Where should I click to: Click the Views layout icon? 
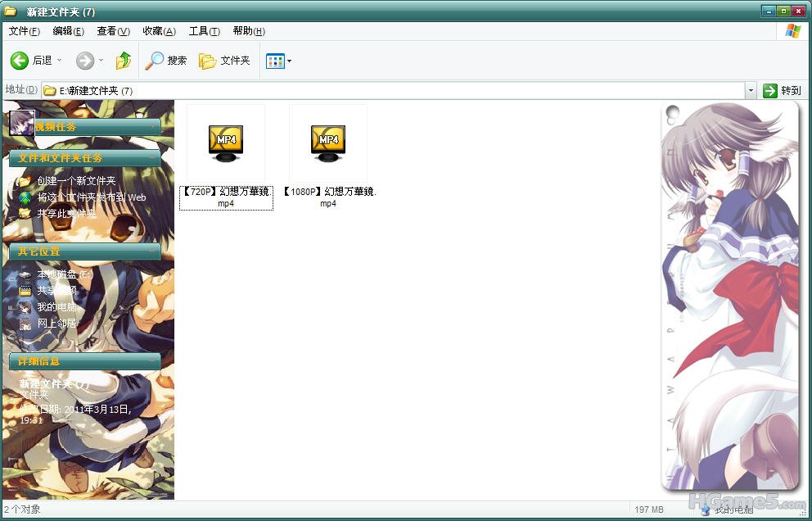click(x=275, y=61)
